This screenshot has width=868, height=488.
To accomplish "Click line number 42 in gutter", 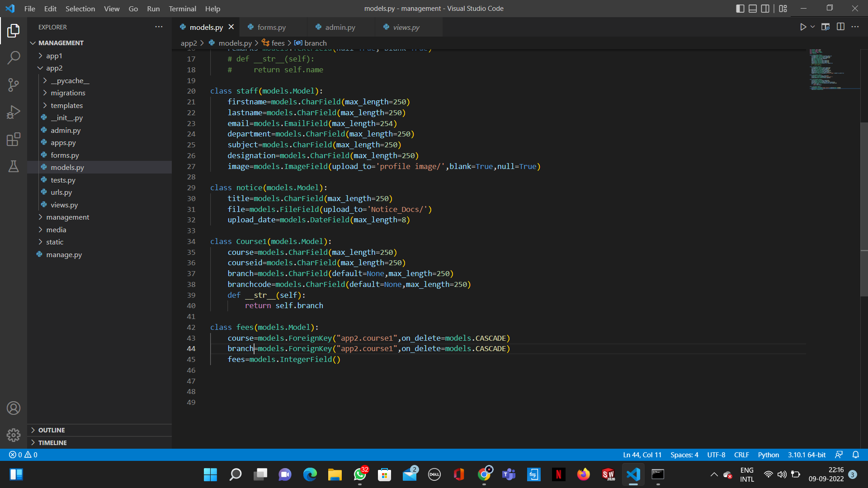I will (191, 327).
